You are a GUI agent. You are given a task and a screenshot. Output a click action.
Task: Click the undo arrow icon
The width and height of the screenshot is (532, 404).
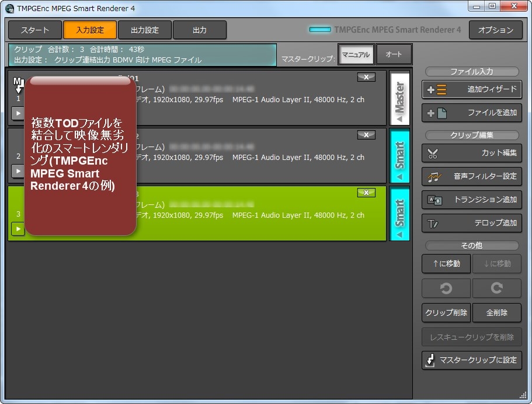446,288
